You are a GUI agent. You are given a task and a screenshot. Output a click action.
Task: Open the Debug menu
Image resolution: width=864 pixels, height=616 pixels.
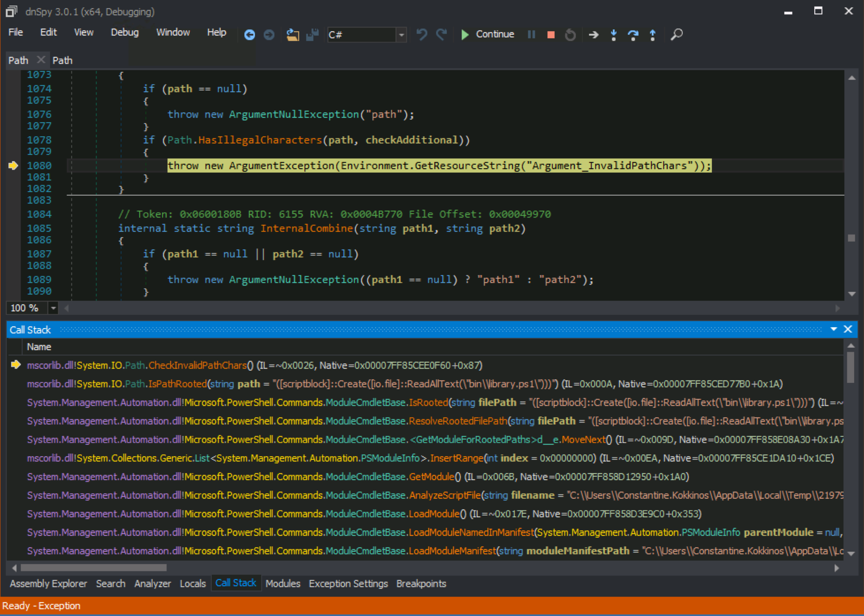124,32
